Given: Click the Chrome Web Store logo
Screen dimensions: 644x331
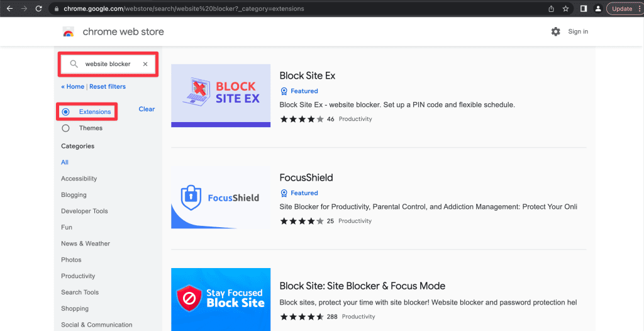Looking at the screenshot, I should (69, 32).
